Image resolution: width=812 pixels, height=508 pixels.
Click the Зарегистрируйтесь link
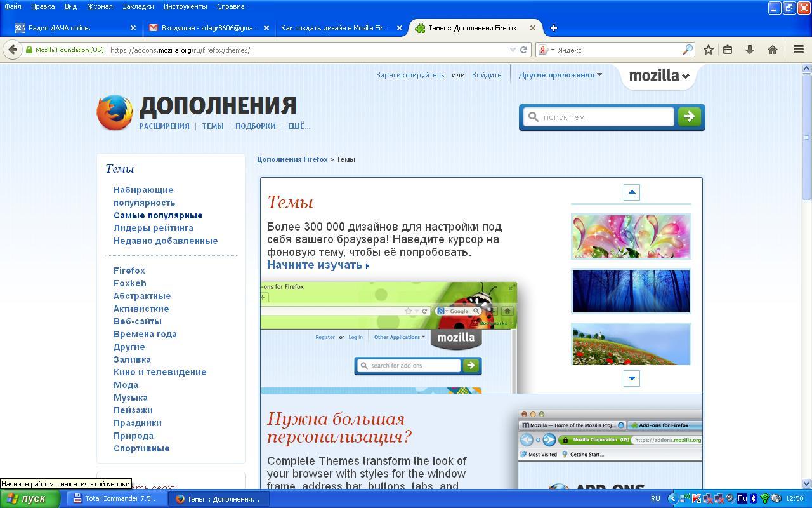(410, 75)
